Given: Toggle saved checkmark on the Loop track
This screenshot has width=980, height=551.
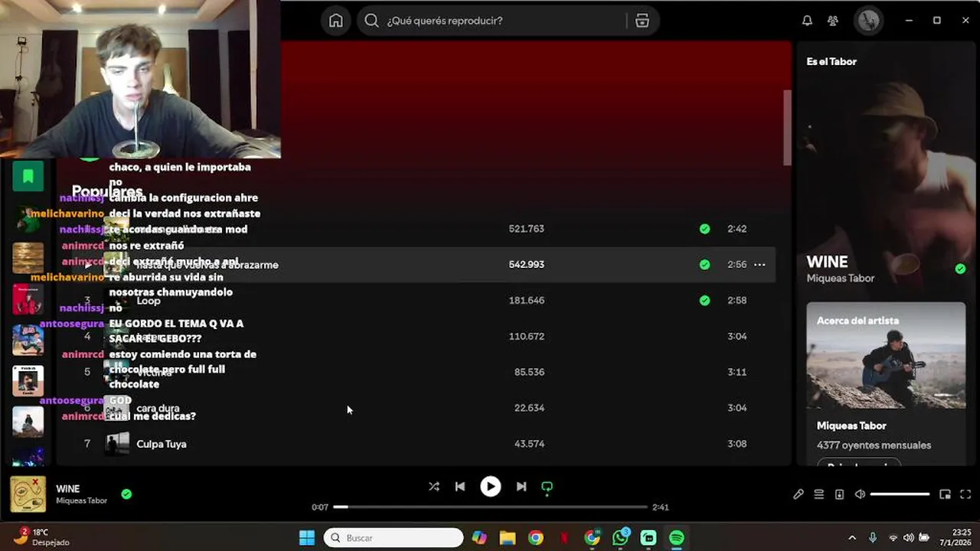Looking at the screenshot, I should pos(704,301).
